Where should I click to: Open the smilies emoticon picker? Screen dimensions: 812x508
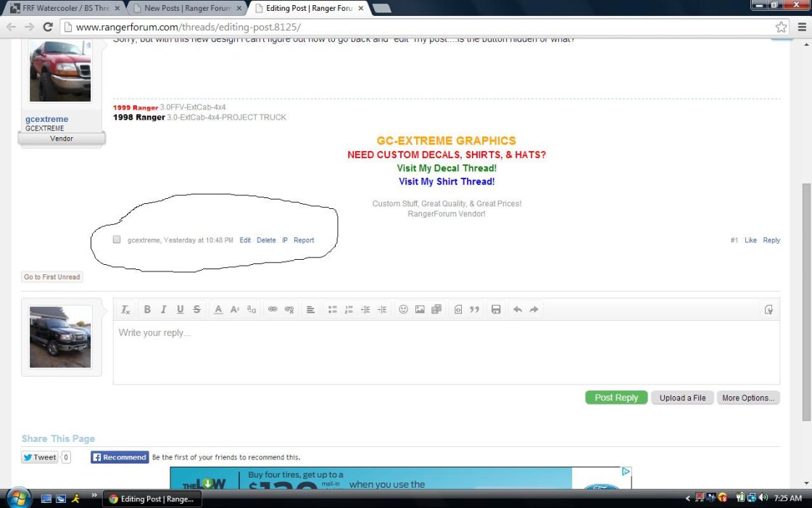(403, 309)
